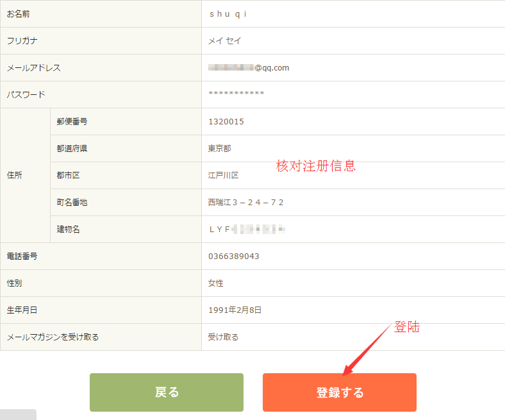The image size is (505, 420).
Task: Click the red 登陆 annotation label
Action: 406,326
